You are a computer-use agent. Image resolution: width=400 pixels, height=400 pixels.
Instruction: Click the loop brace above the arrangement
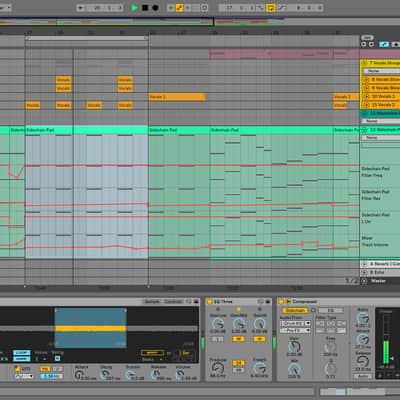[87, 38]
